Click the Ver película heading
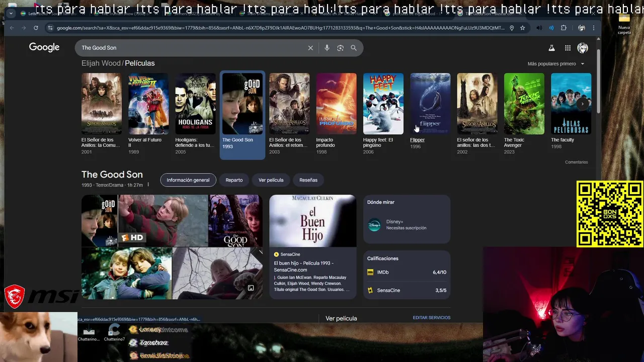The image size is (644, 362). coord(341,318)
